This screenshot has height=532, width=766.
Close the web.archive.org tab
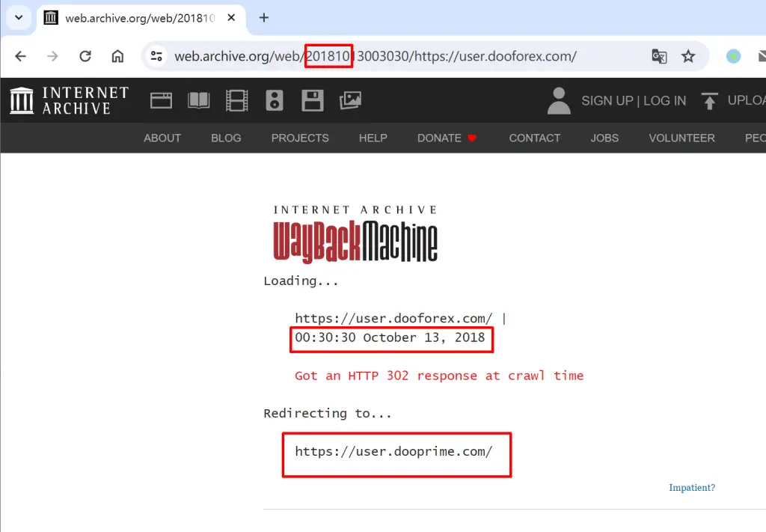(232, 18)
